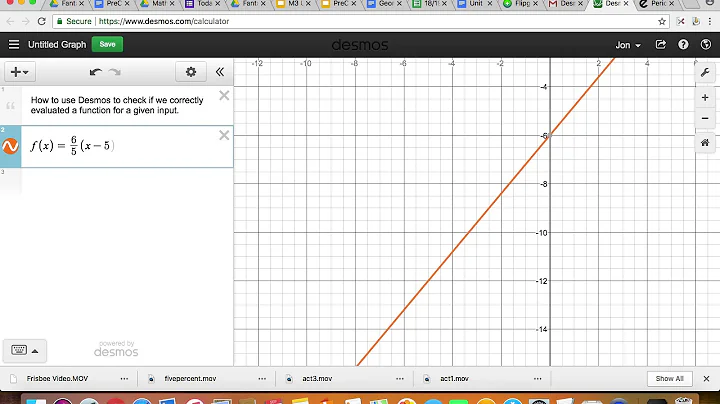The image size is (720, 404).
Task: Switch to the Periodic tab
Action: click(657, 4)
